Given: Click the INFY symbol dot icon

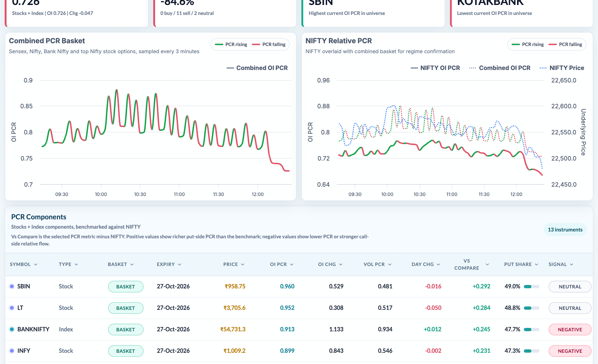Looking at the screenshot, I should [x=12, y=351].
